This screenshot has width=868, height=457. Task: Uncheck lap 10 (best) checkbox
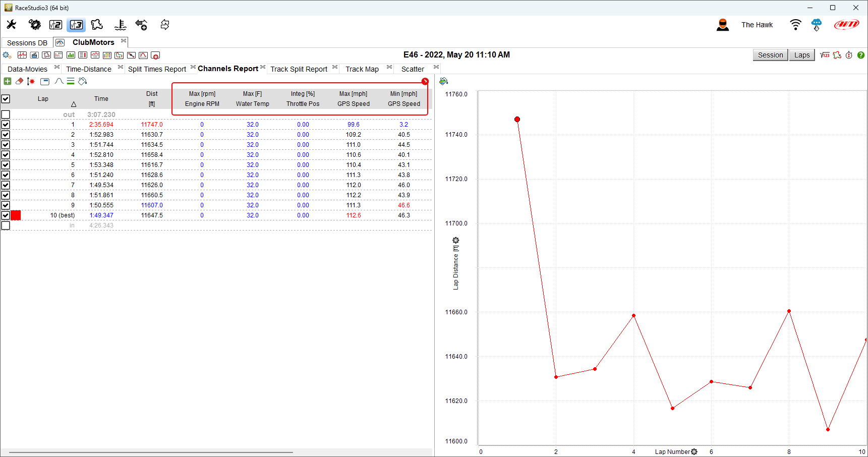pyautogui.click(x=6, y=215)
